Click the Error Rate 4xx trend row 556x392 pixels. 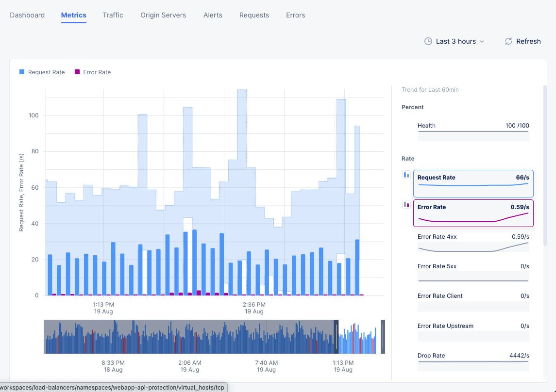(x=473, y=243)
